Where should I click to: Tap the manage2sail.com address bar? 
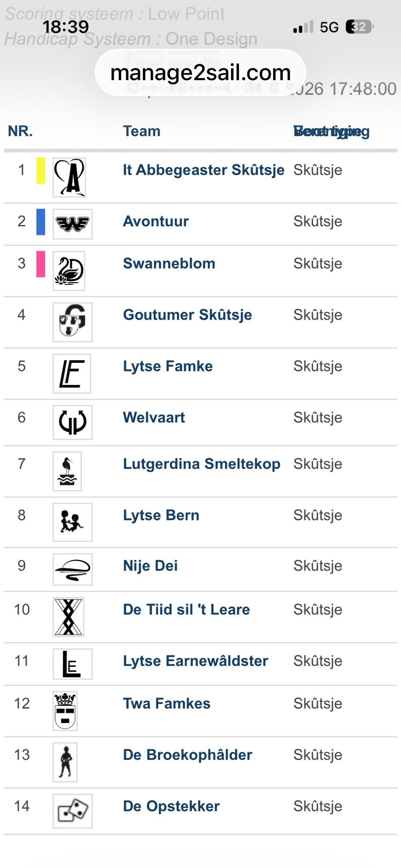coord(200,72)
